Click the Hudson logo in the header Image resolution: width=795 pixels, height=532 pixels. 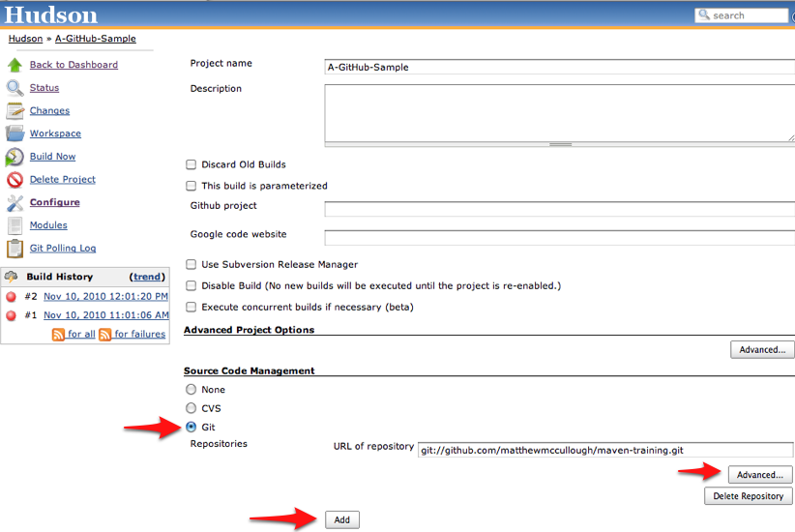click(x=50, y=15)
